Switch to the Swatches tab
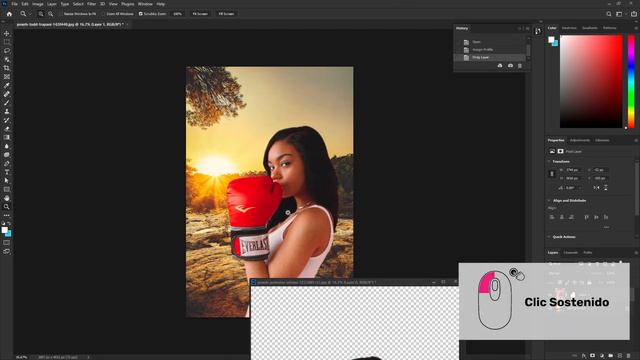This screenshot has height=360, width=640. 569,28
